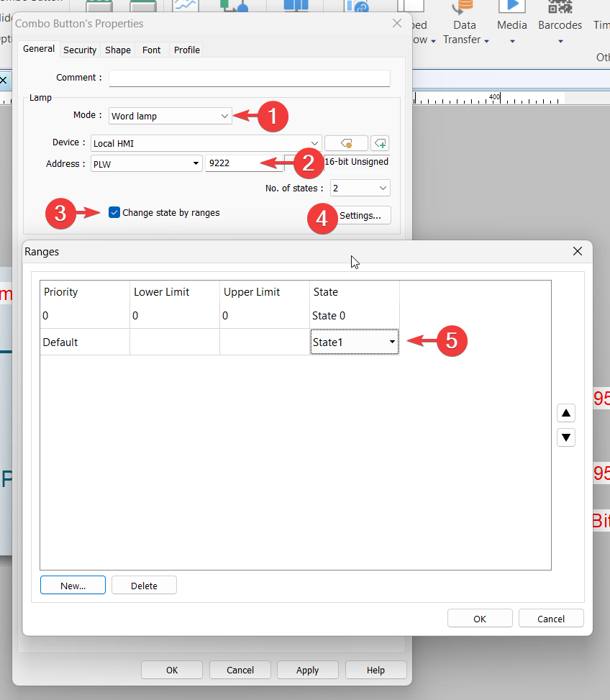610x700 pixels.
Task: Close the Ranges dialog with X
Action: (x=577, y=251)
